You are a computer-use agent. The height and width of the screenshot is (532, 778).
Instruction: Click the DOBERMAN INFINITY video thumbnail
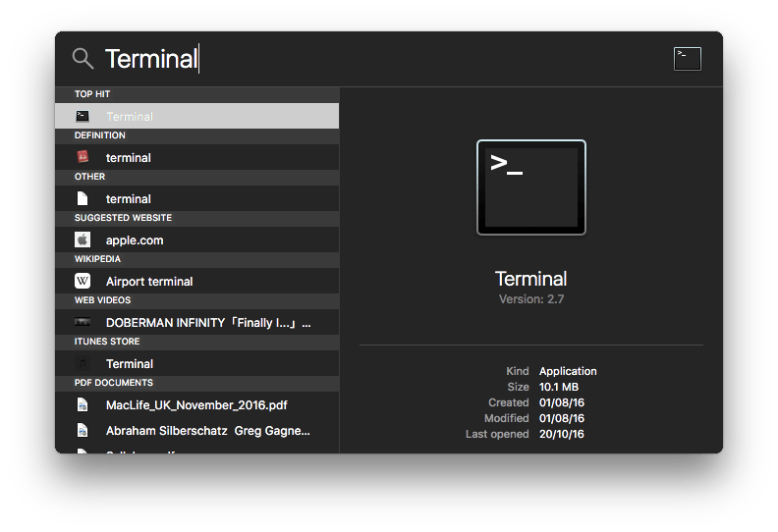pyautogui.click(x=83, y=322)
